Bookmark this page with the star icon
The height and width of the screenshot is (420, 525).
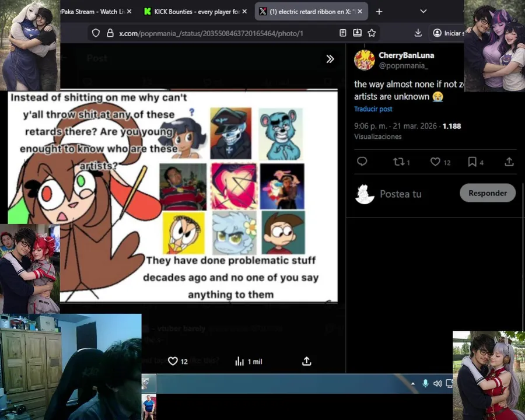pos(372,33)
